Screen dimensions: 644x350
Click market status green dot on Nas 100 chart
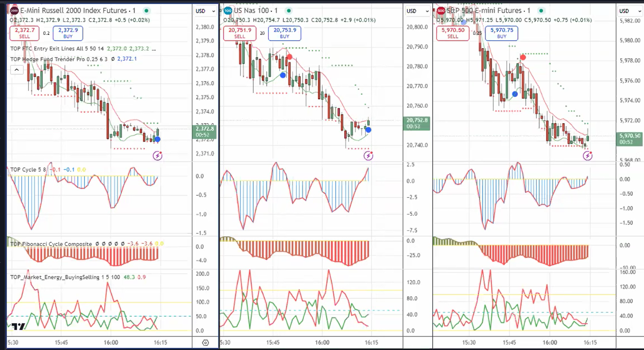[x=289, y=11]
